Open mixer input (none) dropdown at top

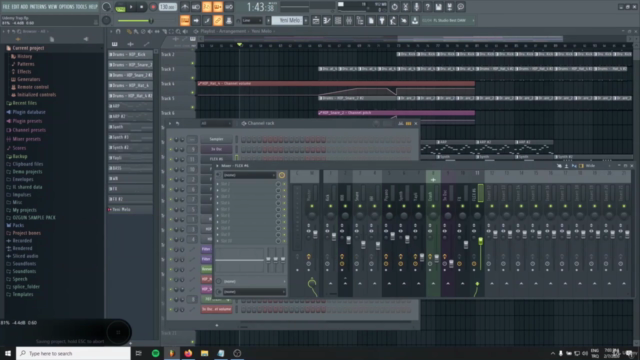(x=249, y=175)
